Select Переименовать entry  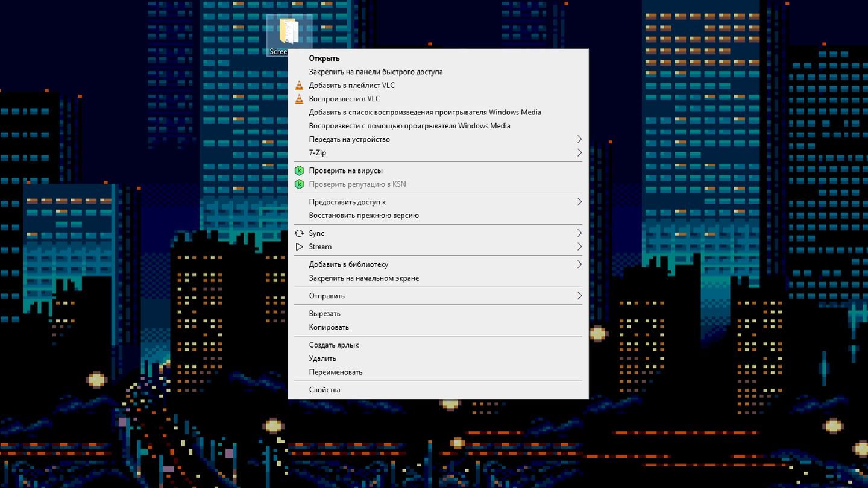pos(438,372)
